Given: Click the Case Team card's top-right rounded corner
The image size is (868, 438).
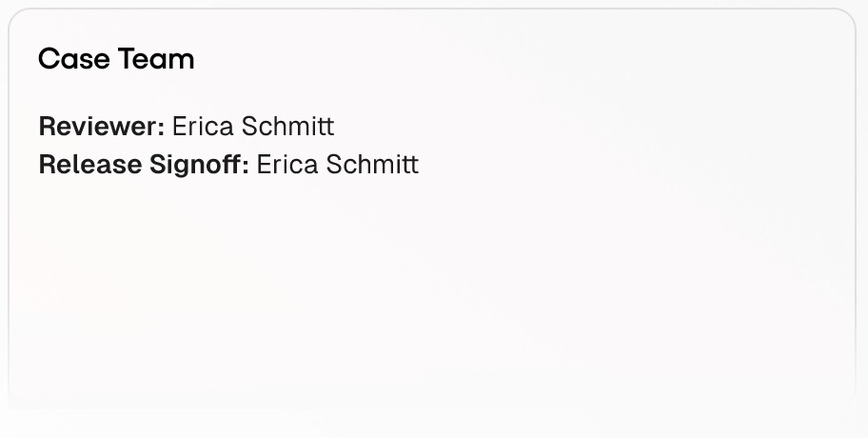Looking at the screenshot, I should point(842,21).
